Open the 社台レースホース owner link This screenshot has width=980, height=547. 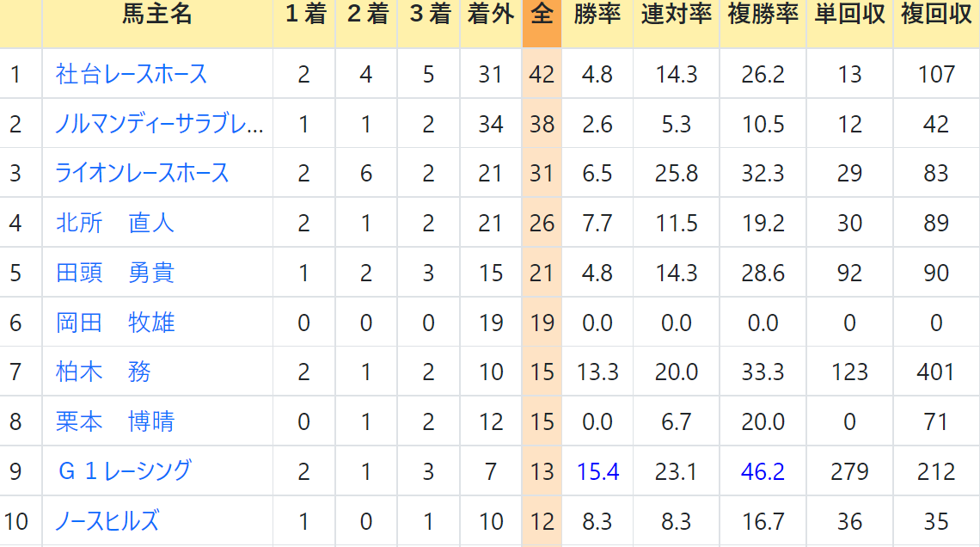click(132, 74)
